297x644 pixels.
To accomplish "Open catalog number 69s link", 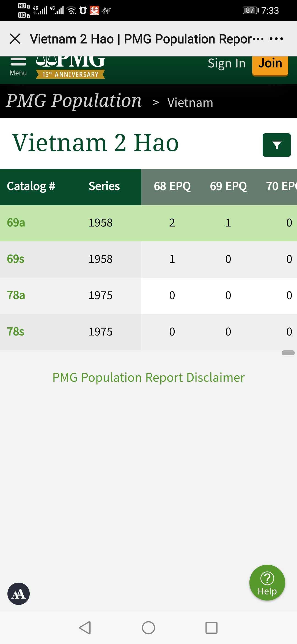I will [16, 259].
